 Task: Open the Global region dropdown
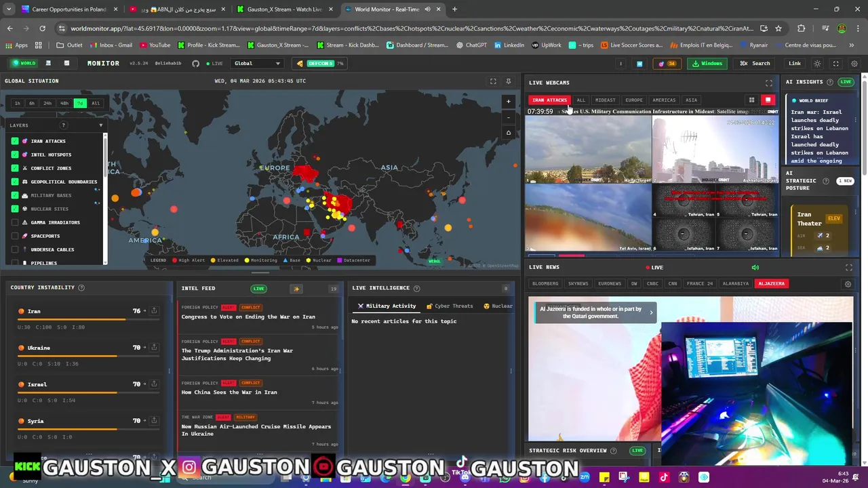coord(257,64)
